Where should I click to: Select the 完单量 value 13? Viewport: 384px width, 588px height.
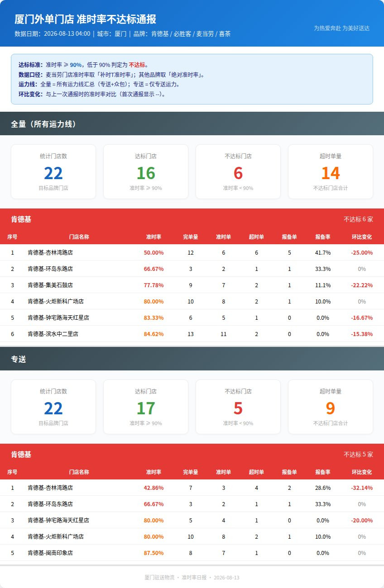coord(191,334)
